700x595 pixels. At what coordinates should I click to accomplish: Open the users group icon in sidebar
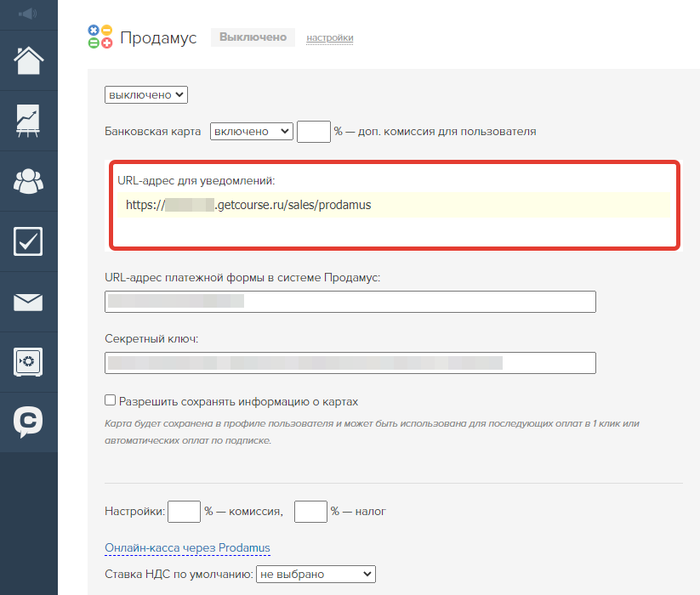coord(29,181)
